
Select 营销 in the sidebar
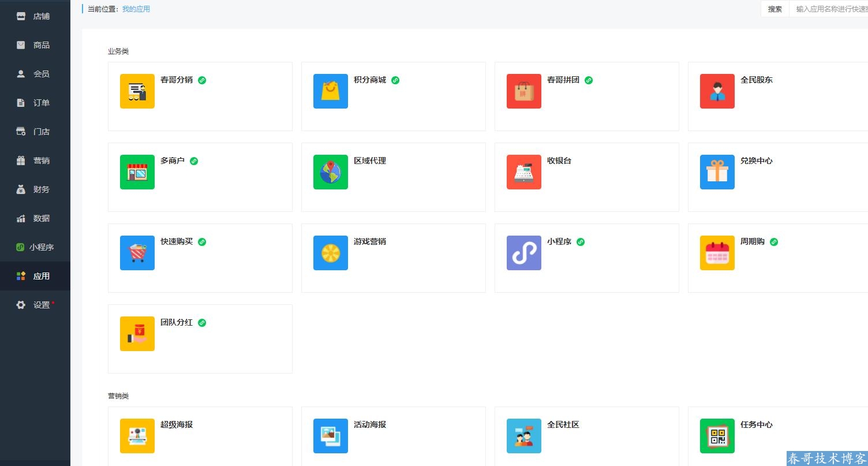[x=35, y=161]
